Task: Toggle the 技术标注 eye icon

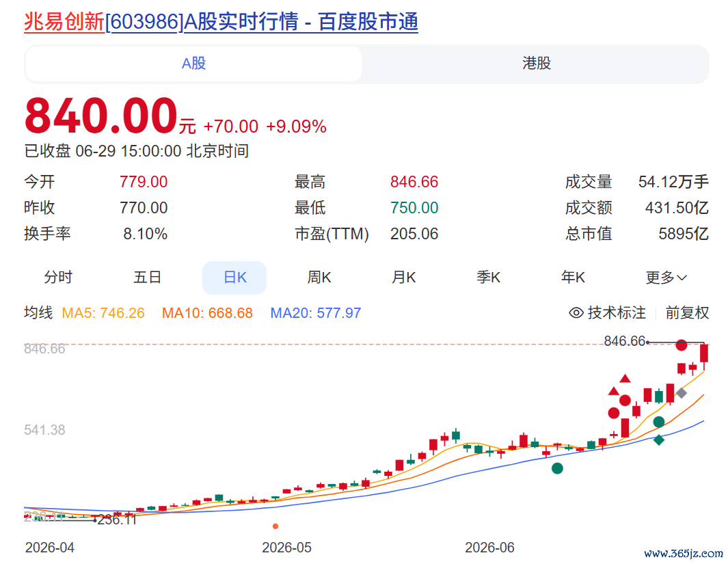Action: (576, 313)
